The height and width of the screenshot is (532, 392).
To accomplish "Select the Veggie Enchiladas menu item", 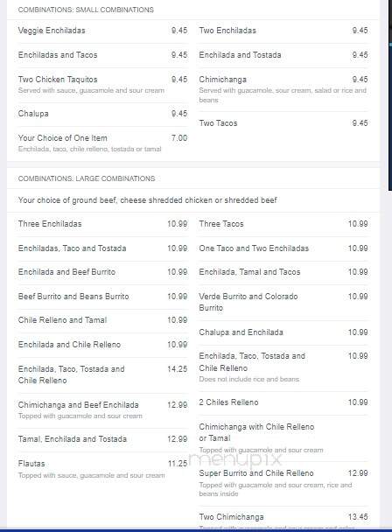I will click(52, 31).
